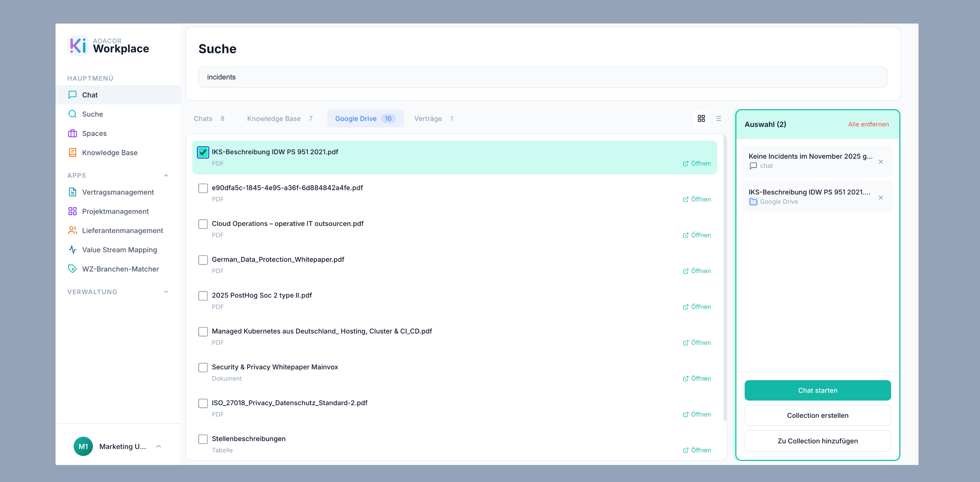
Task: Open ISO_27018 PDF via Öffnen link
Action: coord(696,414)
